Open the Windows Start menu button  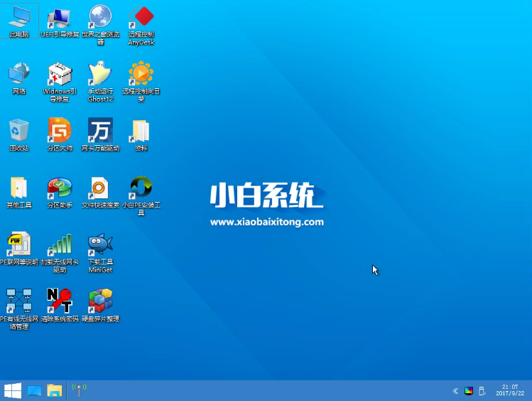[x=13, y=390]
